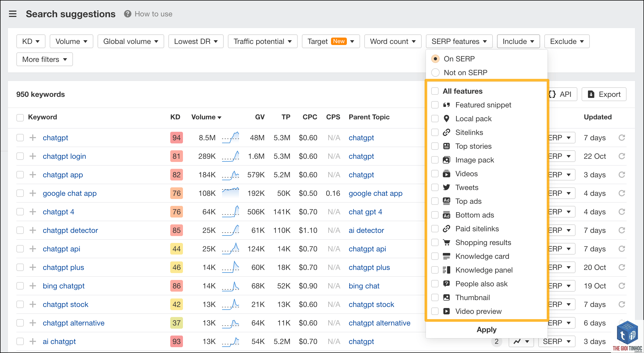644x353 pixels.
Task: Open the Volume filter dropdown
Action: pyautogui.click(x=71, y=41)
